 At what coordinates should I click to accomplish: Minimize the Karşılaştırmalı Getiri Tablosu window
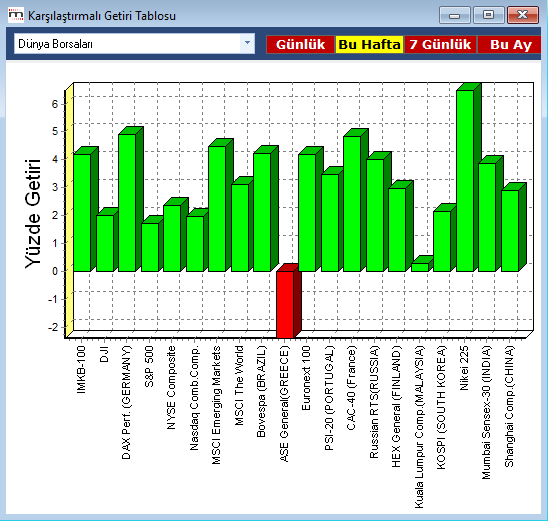455,15
